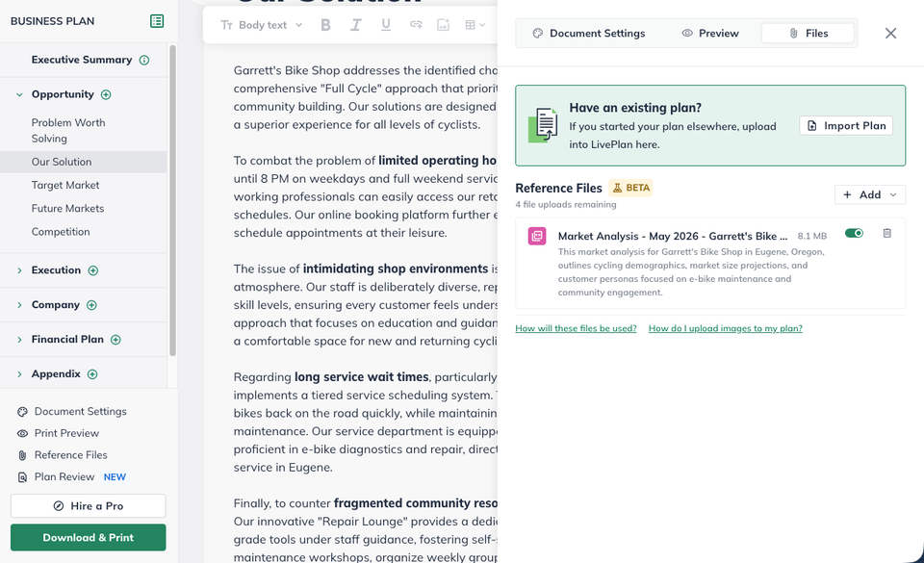The width and height of the screenshot is (924, 563).
Task: Click the Market Analysis file name
Action: pyautogui.click(x=673, y=236)
